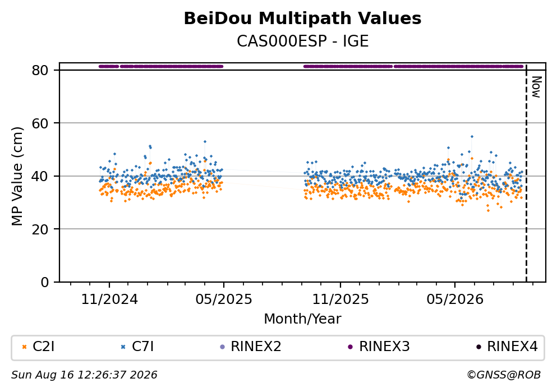Viewport: 557px width, 392px height.
Task: Click the 40 y-axis tick label
Action: (40, 177)
